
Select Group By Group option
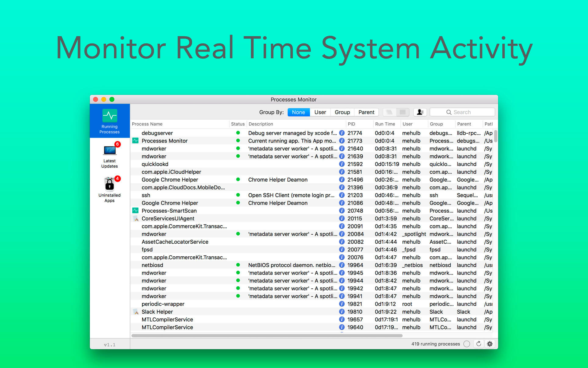[x=343, y=112]
